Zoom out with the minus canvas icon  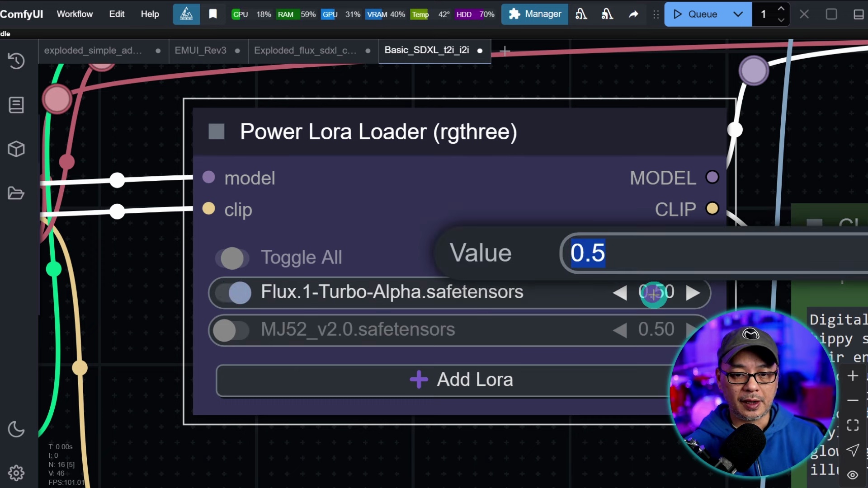coord(853,400)
